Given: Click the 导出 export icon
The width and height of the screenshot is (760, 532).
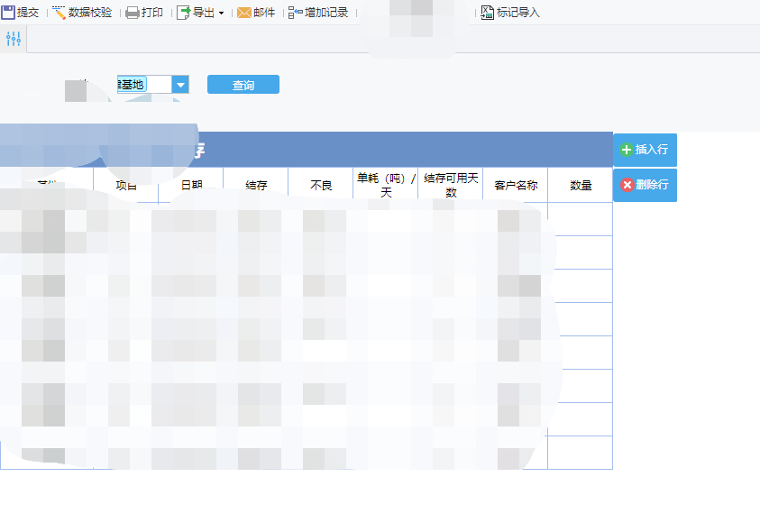Looking at the screenshot, I should [183, 13].
